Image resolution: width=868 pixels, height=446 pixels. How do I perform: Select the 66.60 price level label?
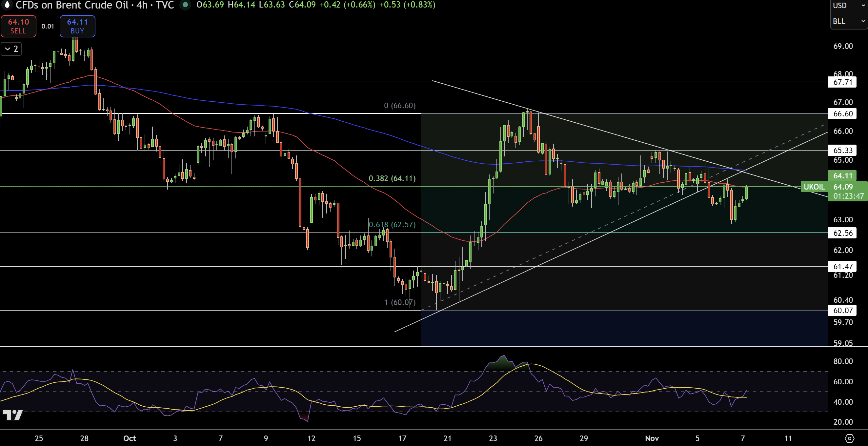(842, 113)
